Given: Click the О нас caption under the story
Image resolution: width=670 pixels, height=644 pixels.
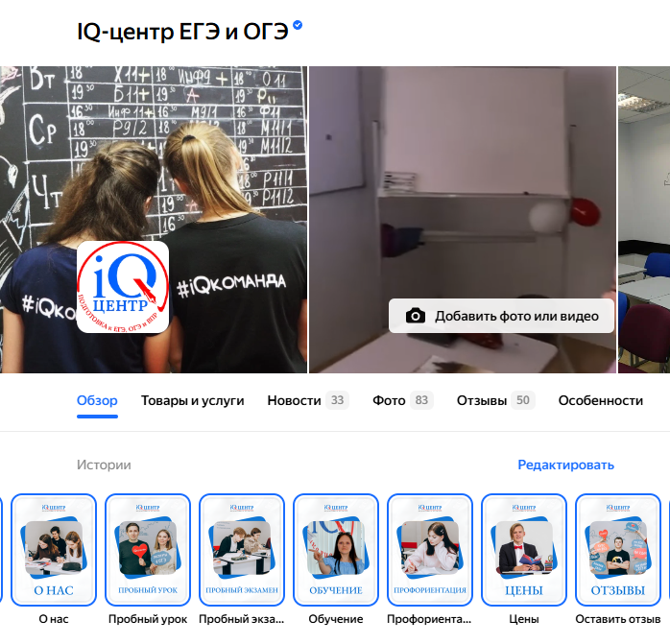Looking at the screenshot, I should click(54, 619).
